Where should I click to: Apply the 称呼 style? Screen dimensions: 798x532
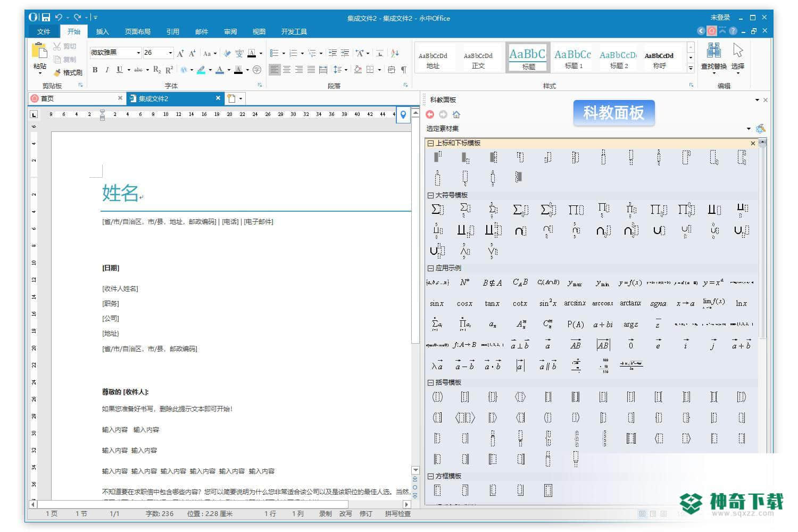coord(659,58)
